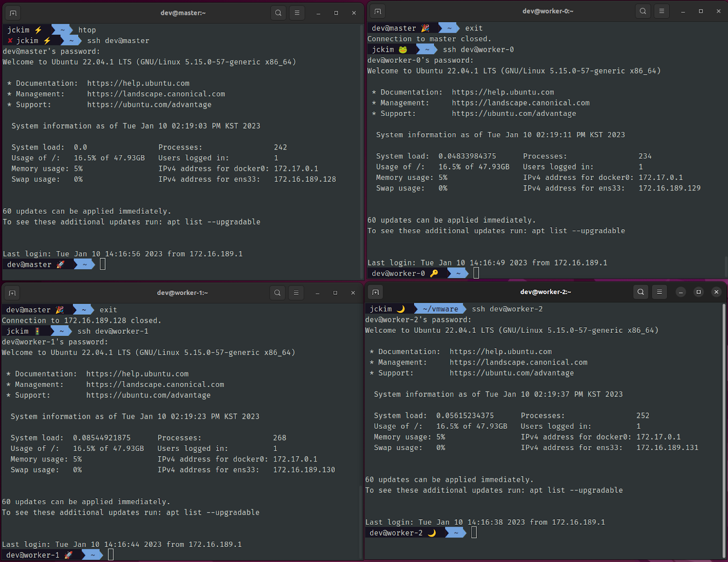The height and width of the screenshot is (562, 728).
Task: Open hamburger menu in dev@worker-1 terminal
Action: (296, 293)
